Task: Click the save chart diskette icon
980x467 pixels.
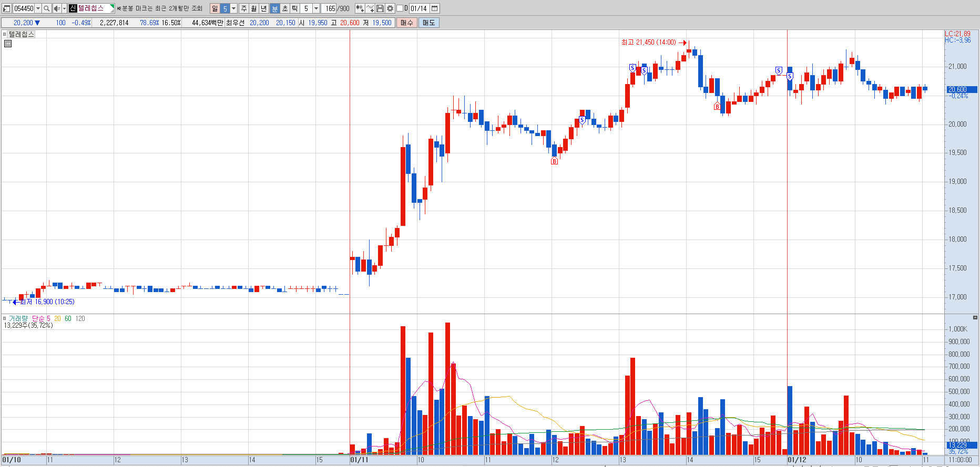Action: tap(380, 8)
